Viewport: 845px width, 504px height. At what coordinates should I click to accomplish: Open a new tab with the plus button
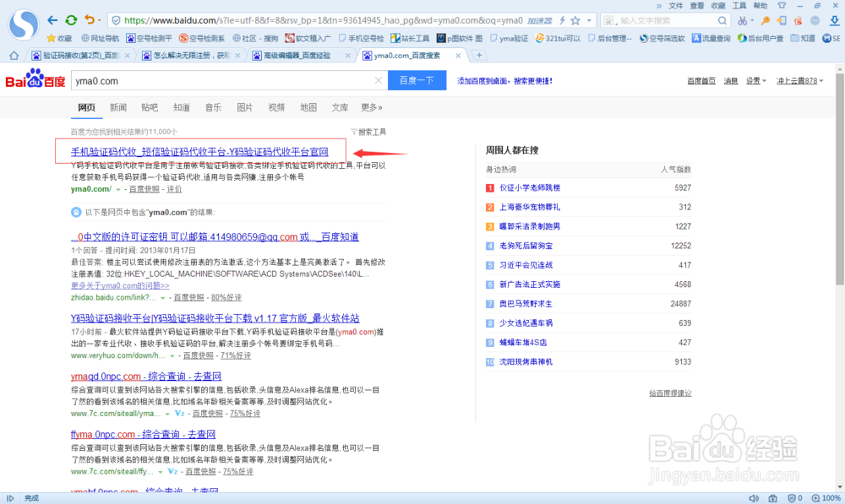(x=478, y=55)
